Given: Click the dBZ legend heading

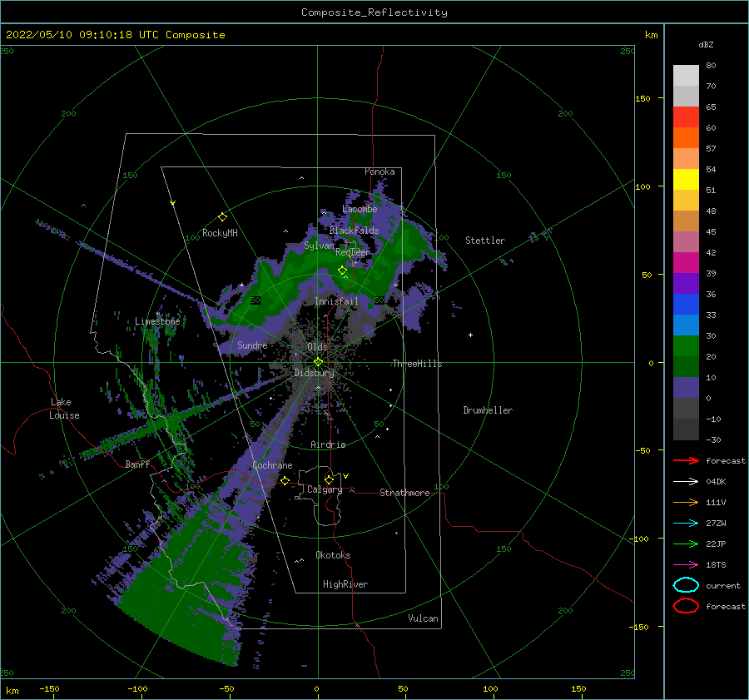Looking at the screenshot, I should coord(706,44).
